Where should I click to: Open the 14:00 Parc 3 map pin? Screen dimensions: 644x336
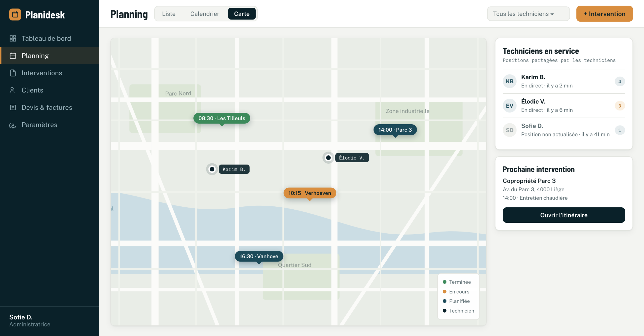tap(395, 130)
